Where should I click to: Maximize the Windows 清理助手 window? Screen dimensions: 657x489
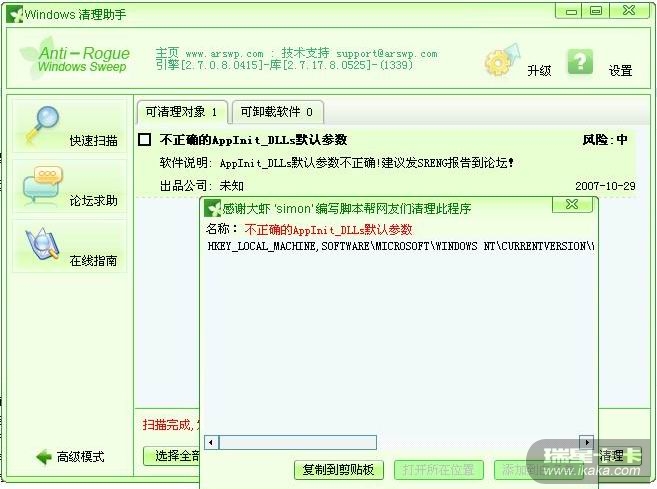[x=596, y=11]
